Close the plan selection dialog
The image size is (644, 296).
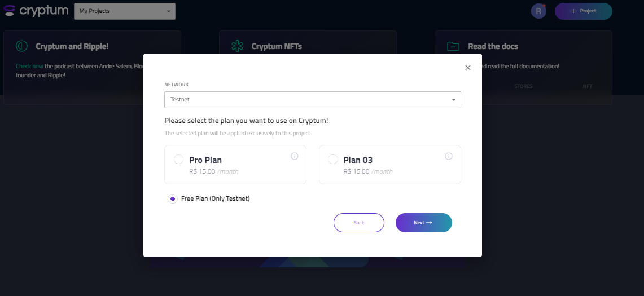(x=468, y=68)
